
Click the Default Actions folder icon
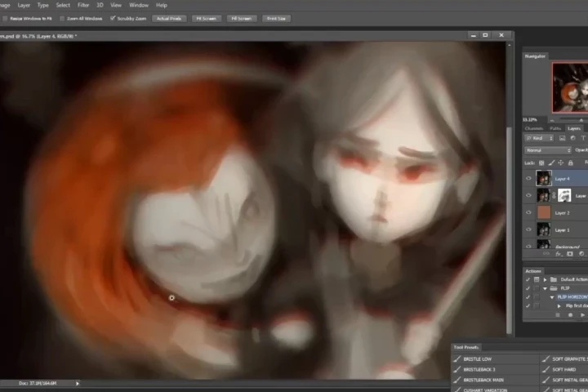(554, 279)
